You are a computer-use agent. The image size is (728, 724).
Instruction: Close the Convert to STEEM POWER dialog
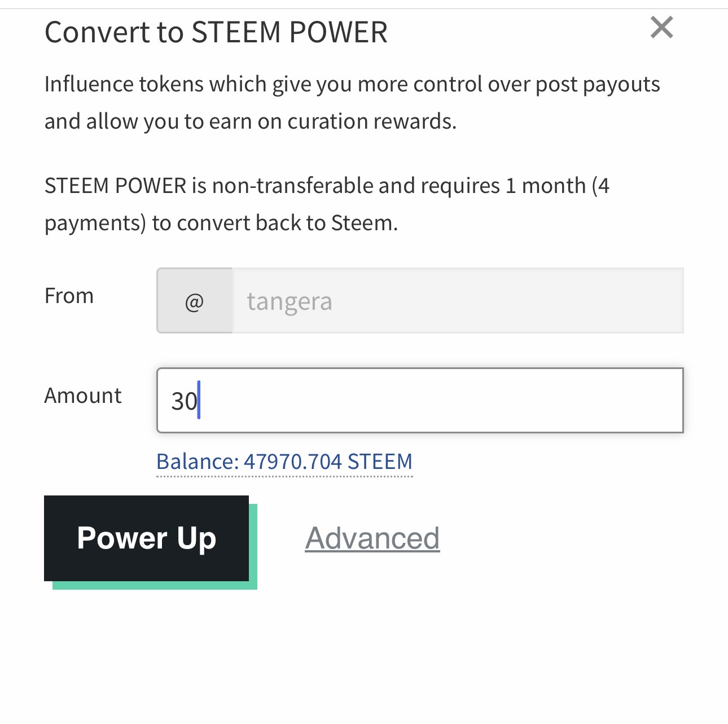click(x=661, y=27)
